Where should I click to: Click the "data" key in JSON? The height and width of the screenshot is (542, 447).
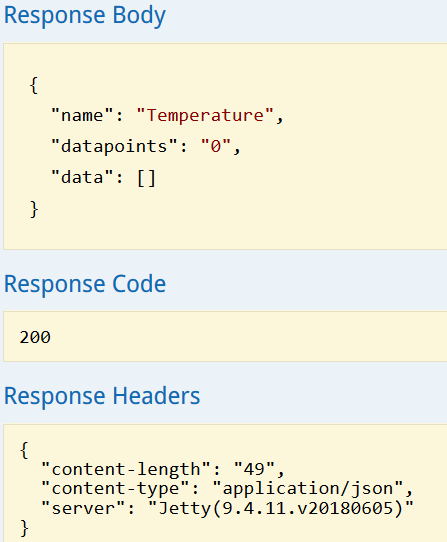[x=82, y=177]
